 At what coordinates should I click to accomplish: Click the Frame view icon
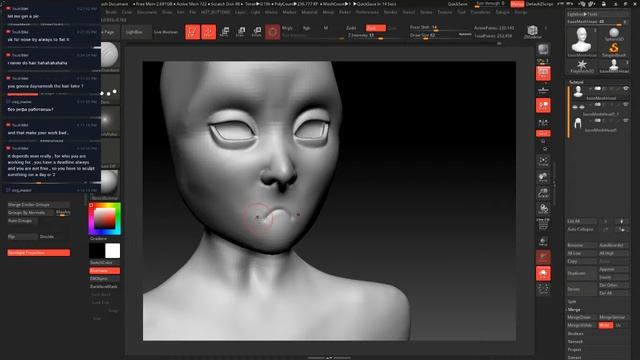(x=543, y=161)
